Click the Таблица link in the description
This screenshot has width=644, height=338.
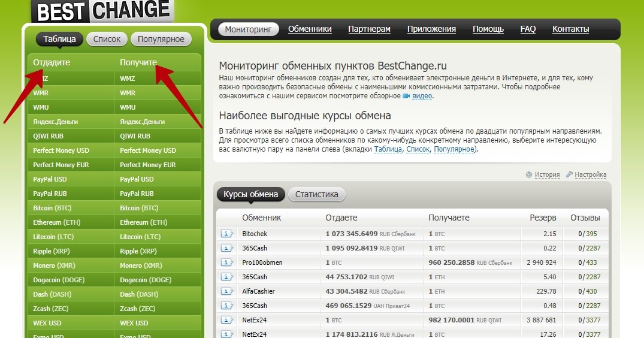coord(388,149)
